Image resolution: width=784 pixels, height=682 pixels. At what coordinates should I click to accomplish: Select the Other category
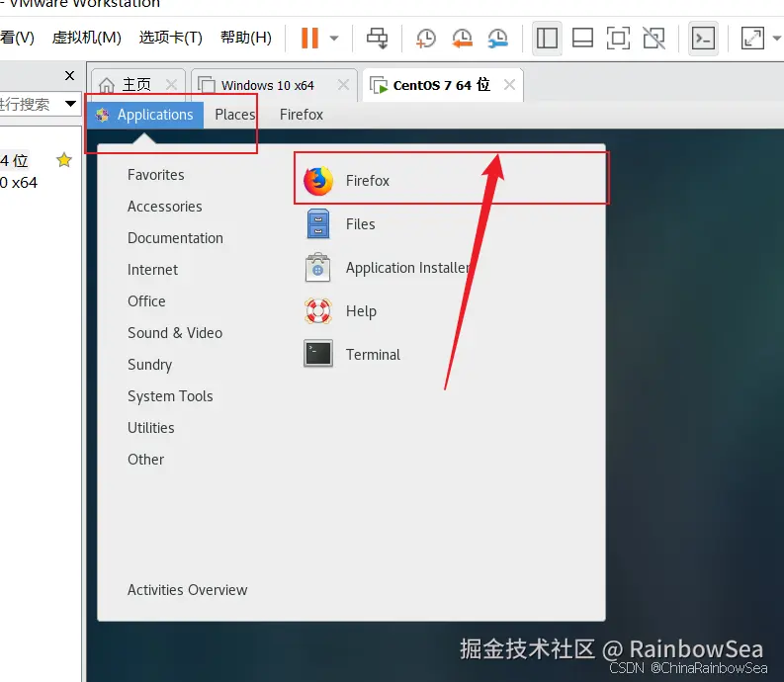[x=145, y=460]
